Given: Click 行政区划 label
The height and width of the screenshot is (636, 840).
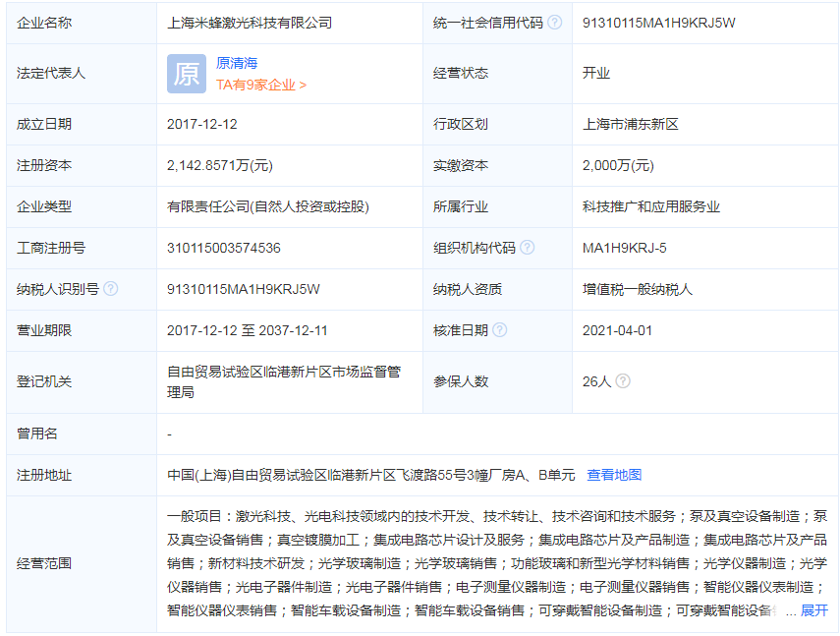Looking at the screenshot, I should click(x=461, y=124).
